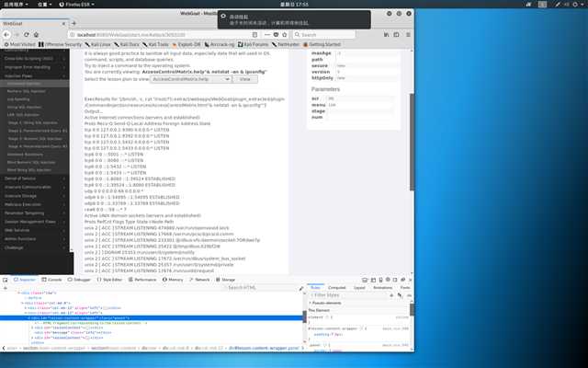
Task: Expand the Insecure Storage menu
Action: pyautogui.click(x=35, y=196)
